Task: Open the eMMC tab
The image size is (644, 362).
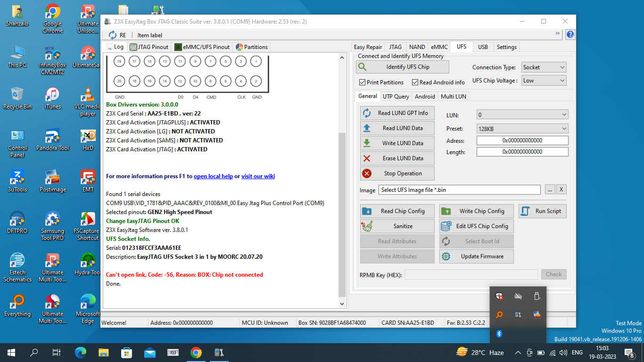Action: [439, 47]
